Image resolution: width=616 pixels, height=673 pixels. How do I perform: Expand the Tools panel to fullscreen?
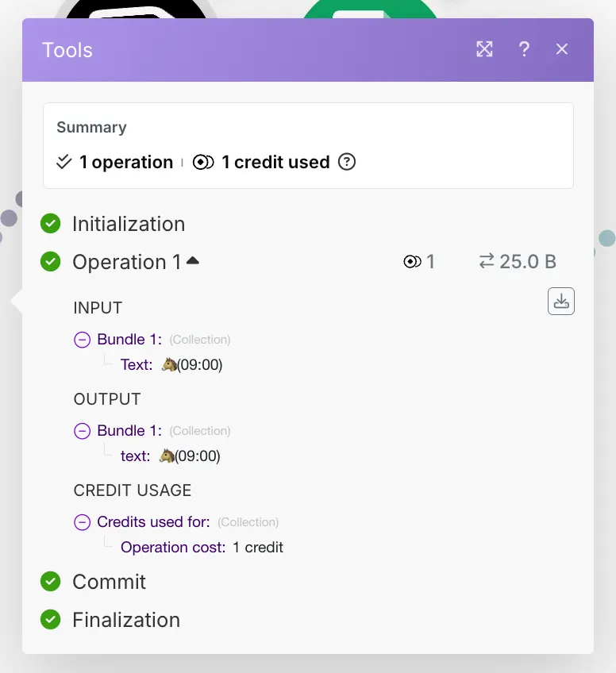click(484, 49)
